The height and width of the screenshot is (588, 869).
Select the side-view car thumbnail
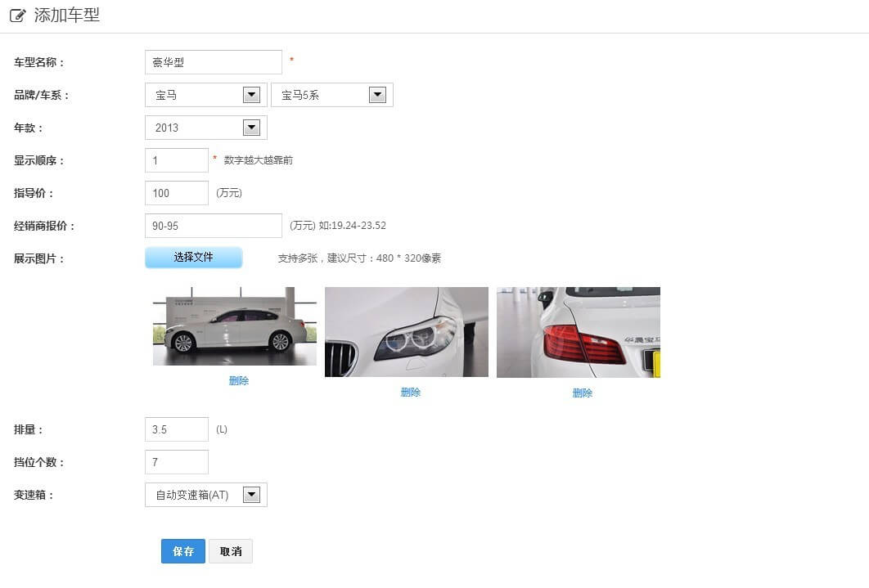pos(234,326)
